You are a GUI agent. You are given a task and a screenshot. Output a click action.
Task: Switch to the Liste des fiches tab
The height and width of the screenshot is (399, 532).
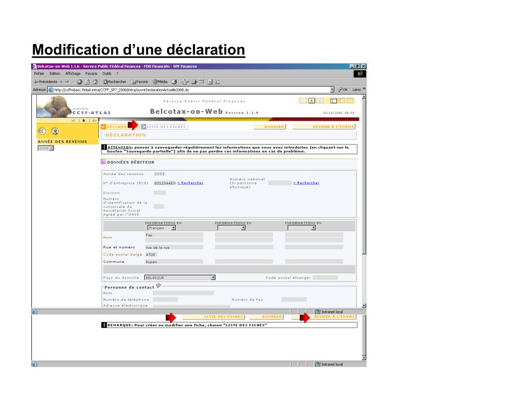point(164,127)
